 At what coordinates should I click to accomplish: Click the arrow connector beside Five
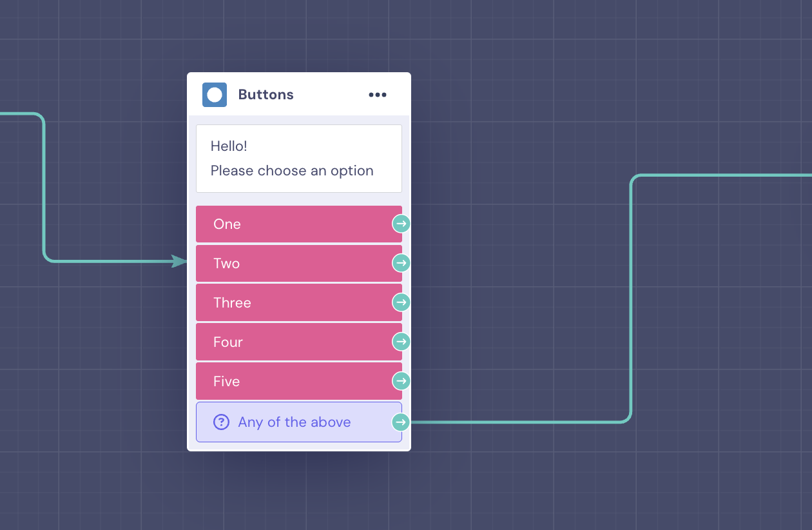(401, 381)
